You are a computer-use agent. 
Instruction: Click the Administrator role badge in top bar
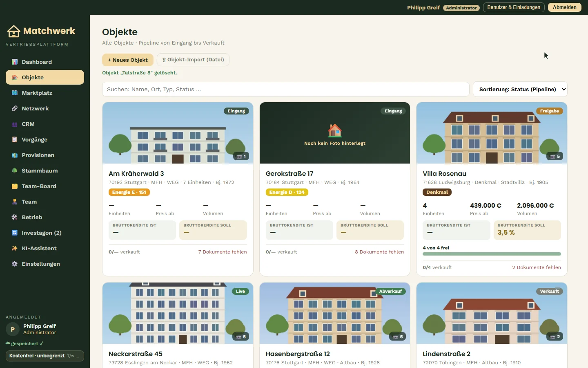coord(461,8)
